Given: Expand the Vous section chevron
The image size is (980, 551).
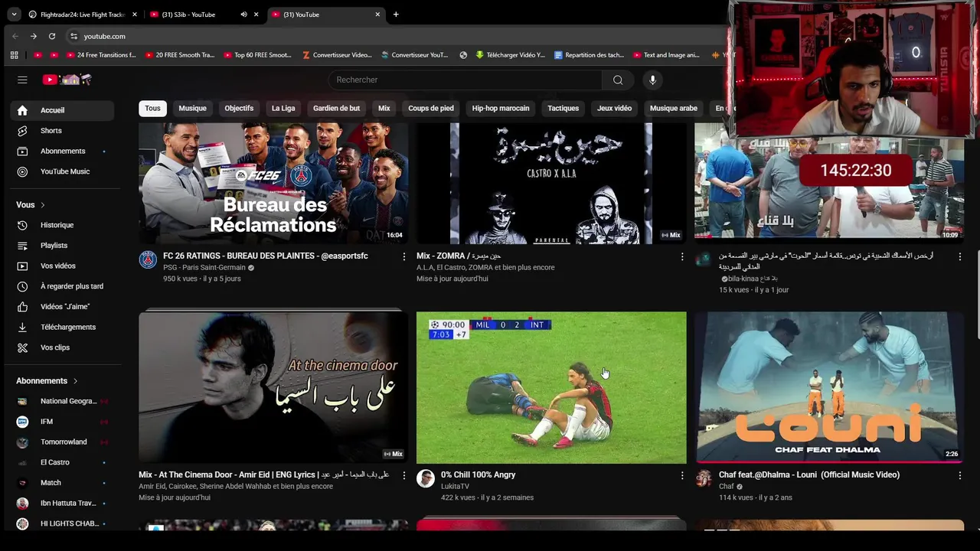Looking at the screenshot, I should 43,205.
